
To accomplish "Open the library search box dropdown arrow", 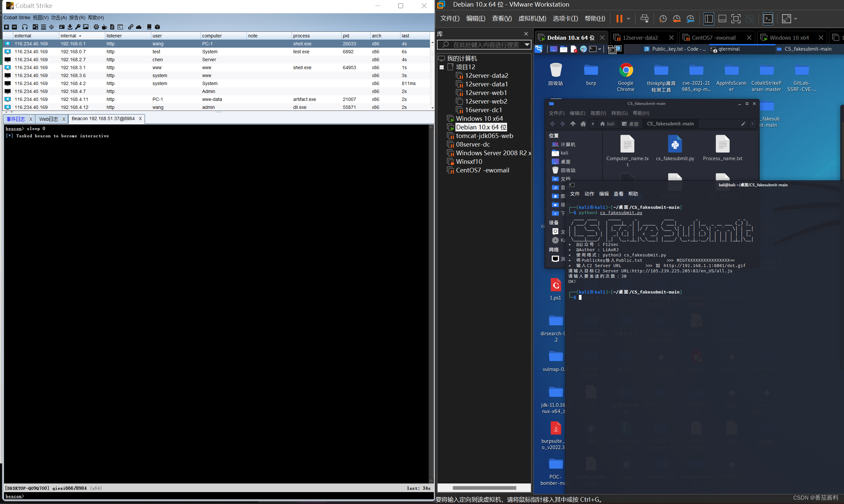I will [x=527, y=44].
